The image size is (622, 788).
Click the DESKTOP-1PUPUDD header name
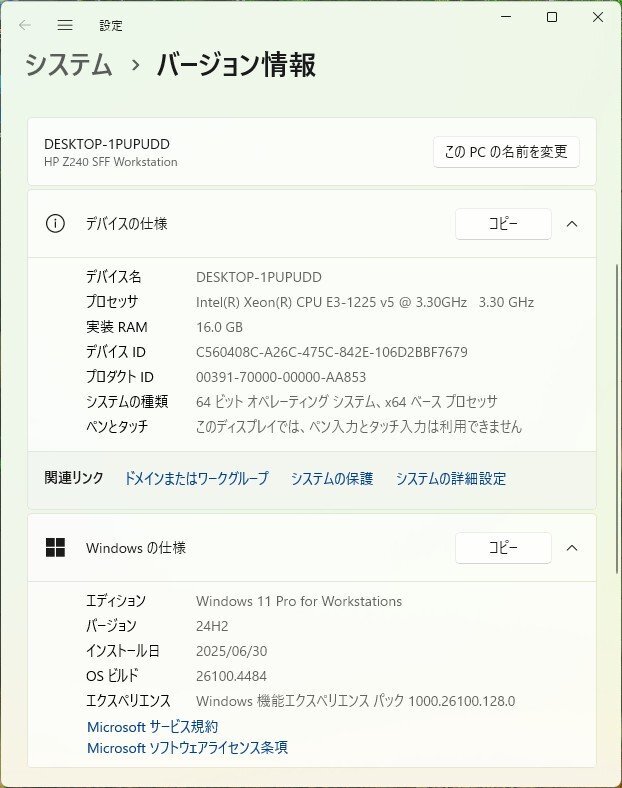[107, 144]
